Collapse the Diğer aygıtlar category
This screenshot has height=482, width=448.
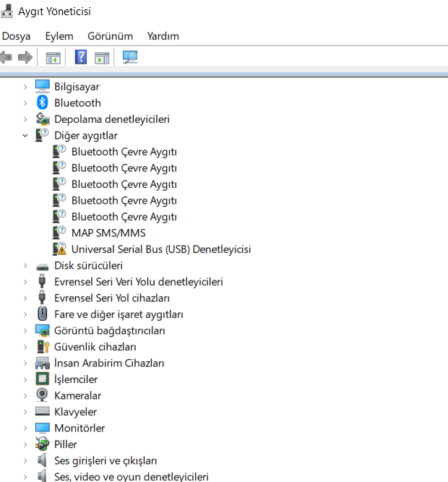pyautogui.click(x=25, y=136)
